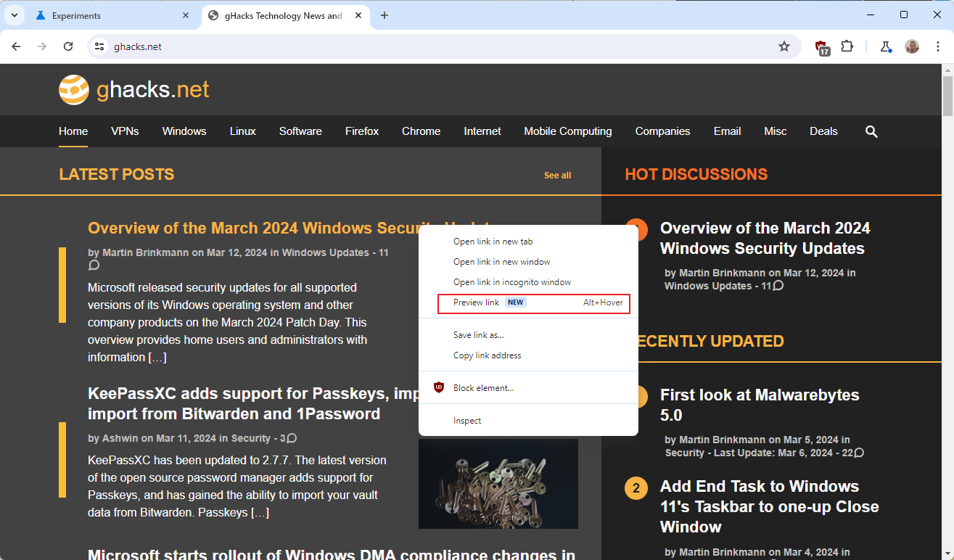
Task: Open the user profile avatar
Action: [912, 46]
